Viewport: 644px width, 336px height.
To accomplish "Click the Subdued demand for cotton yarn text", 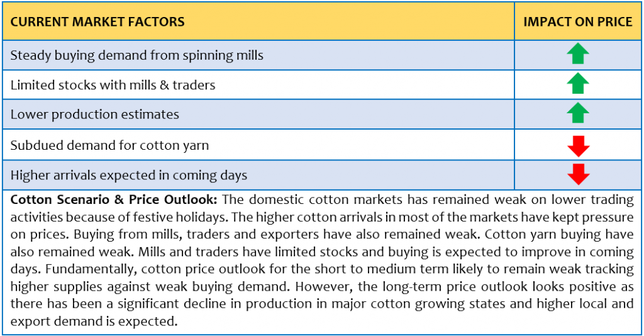I will pyautogui.click(x=109, y=145).
